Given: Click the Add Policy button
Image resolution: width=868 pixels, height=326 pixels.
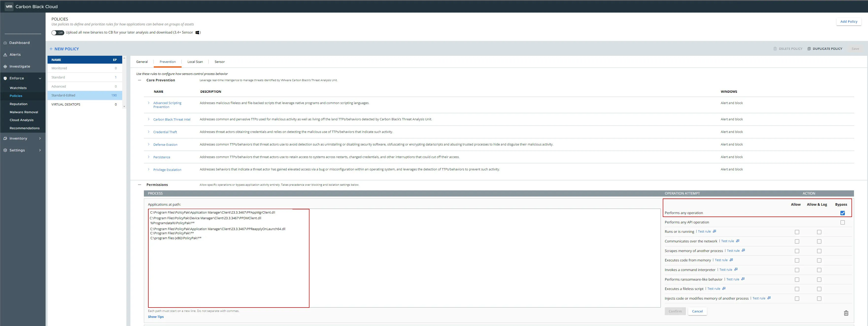Looking at the screenshot, I should (849, 21).
